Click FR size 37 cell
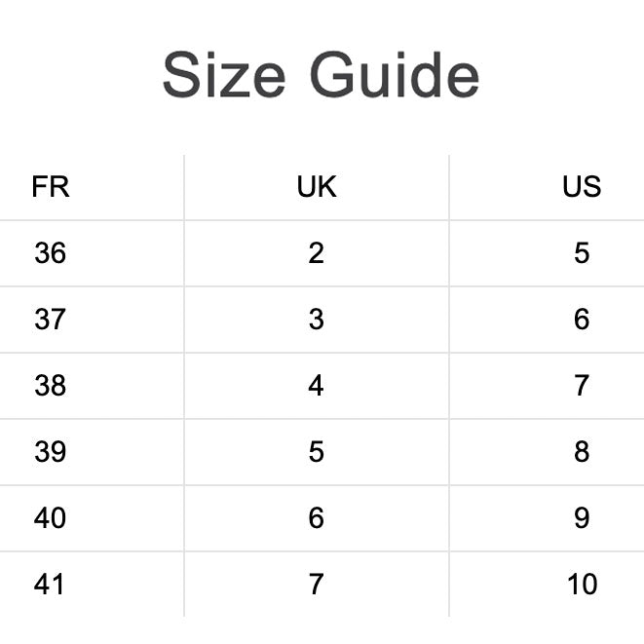 click(x=51, y=320)
